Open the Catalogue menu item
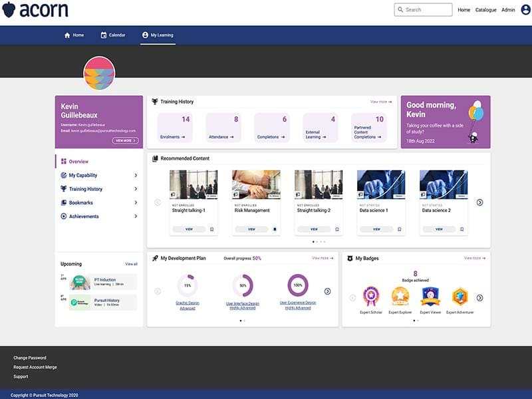The image size is (532, 399). [487, 10]
